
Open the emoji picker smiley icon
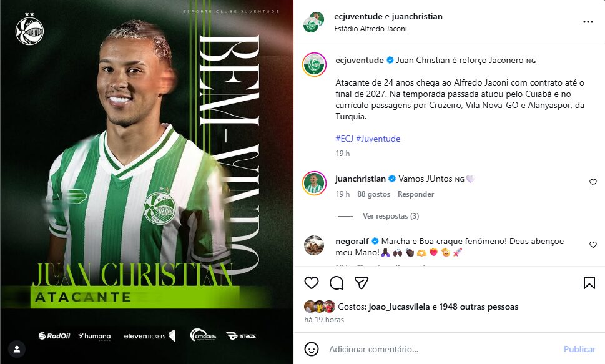pyautogui.click(x=312, y=349)
